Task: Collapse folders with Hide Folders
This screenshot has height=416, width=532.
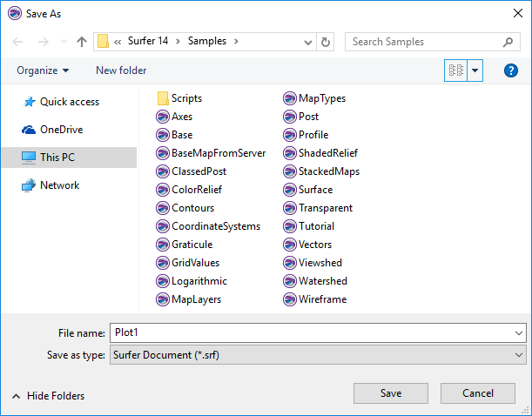Action: point(48,396)
